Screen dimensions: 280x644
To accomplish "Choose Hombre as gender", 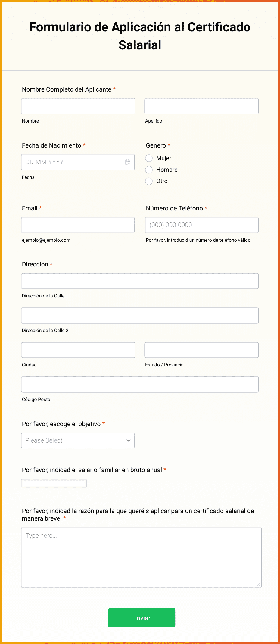I will (x=149, y=170).
